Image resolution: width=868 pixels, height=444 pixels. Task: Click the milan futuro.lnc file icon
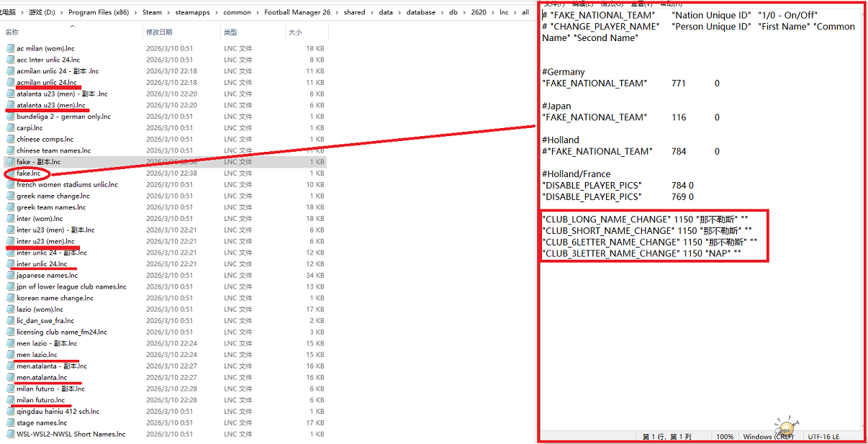(x=10, y=400)
